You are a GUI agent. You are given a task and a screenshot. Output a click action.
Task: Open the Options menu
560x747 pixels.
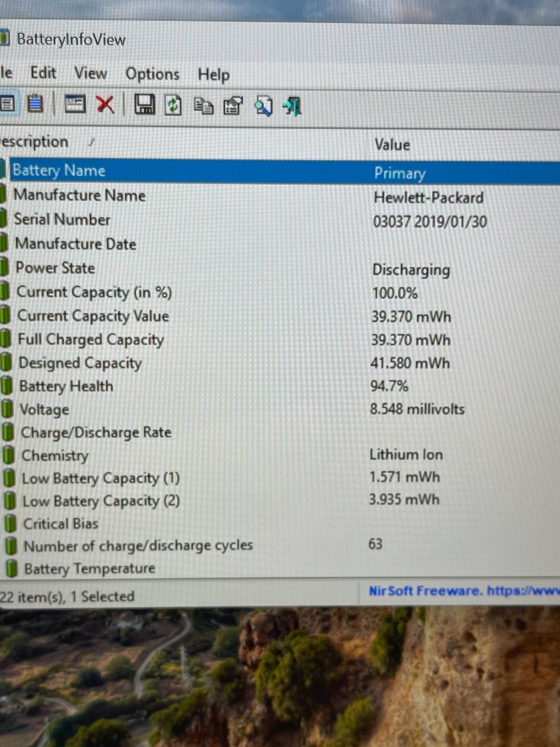[x=152, y=74]
